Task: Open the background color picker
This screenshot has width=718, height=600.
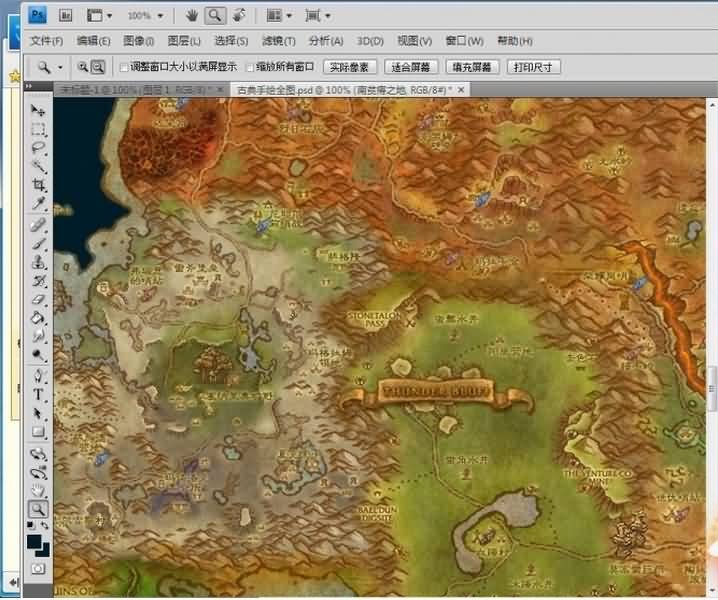Action: coord(44,551)
